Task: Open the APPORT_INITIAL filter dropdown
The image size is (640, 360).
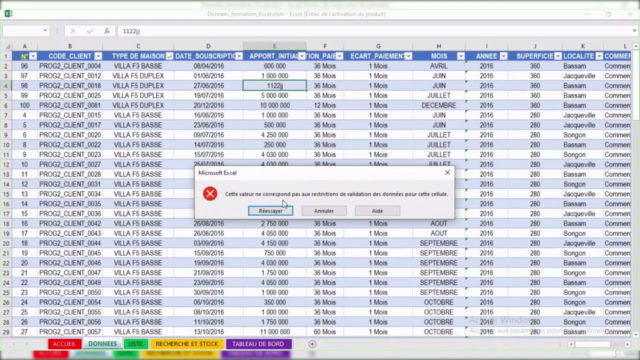Action: (302, 56)
